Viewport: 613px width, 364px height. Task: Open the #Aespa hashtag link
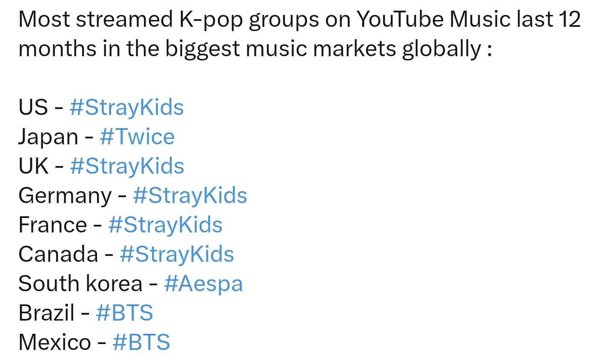pyautogui.click(x=203, y=284)
